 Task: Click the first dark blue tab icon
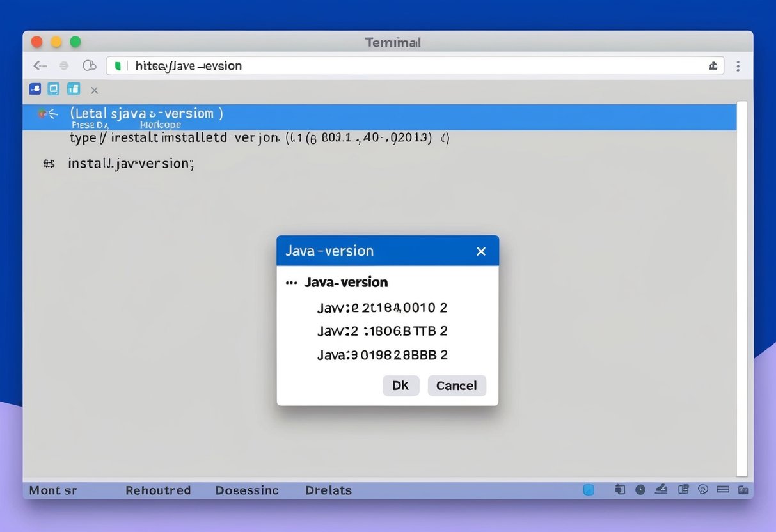point(35,89)
